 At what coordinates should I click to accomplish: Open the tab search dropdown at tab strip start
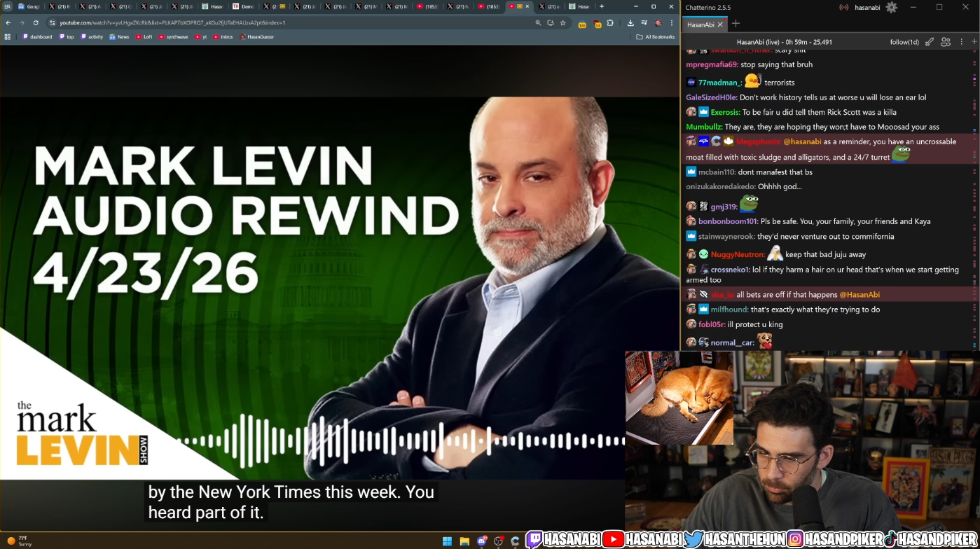point(6,6)
